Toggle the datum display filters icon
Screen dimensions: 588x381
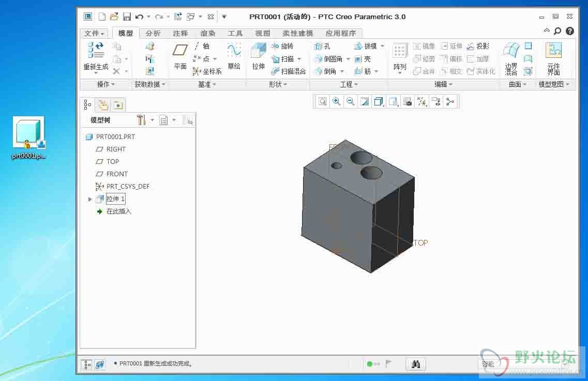pos(422,102)
